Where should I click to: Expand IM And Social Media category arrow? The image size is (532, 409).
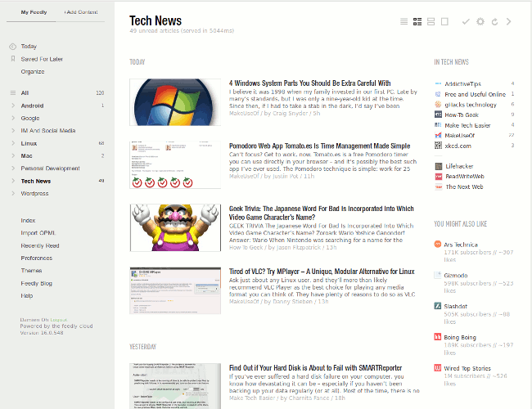pos(13,131)
